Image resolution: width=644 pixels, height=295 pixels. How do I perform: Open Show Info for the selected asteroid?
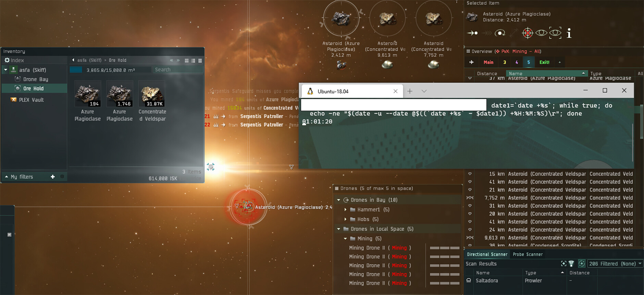click(x=569, y=33)
